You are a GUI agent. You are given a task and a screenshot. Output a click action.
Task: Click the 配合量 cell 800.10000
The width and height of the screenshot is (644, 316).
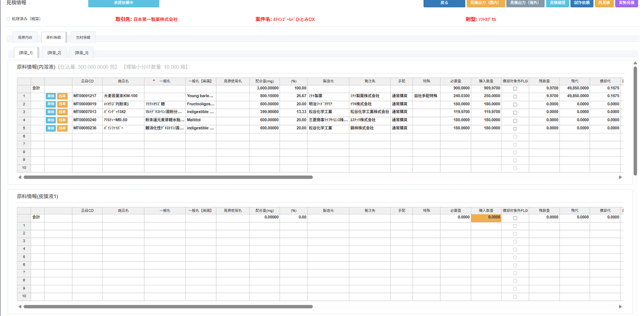264,96
